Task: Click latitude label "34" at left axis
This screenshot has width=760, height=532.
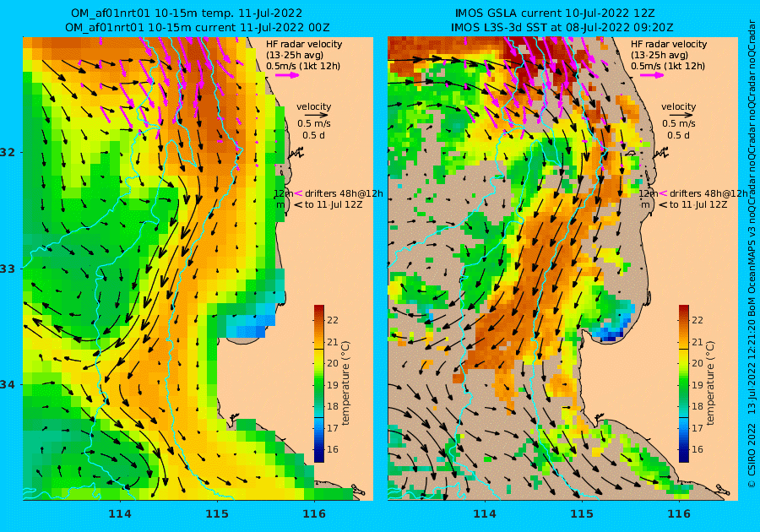Action: coord(8,385)
